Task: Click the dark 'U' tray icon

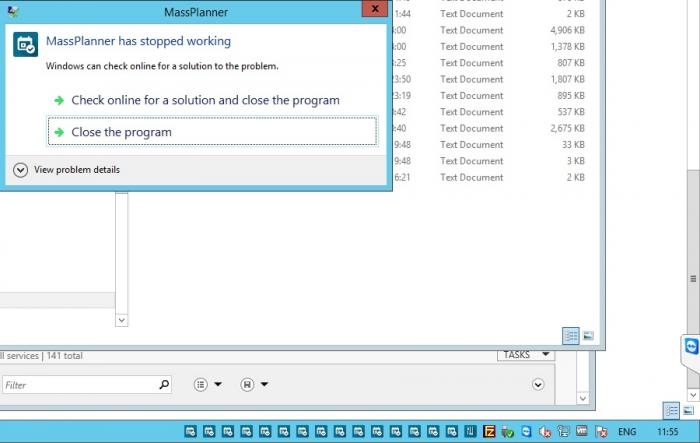Action: (471, 431)
